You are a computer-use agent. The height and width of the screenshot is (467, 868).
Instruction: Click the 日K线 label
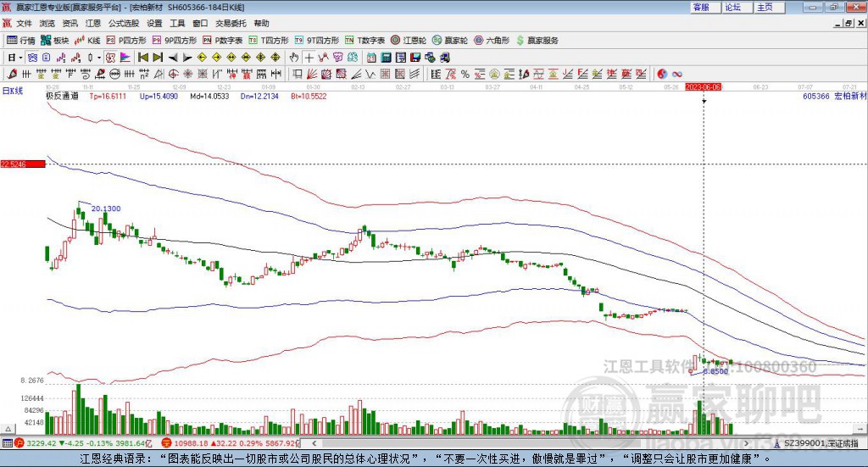coord(13,91)
